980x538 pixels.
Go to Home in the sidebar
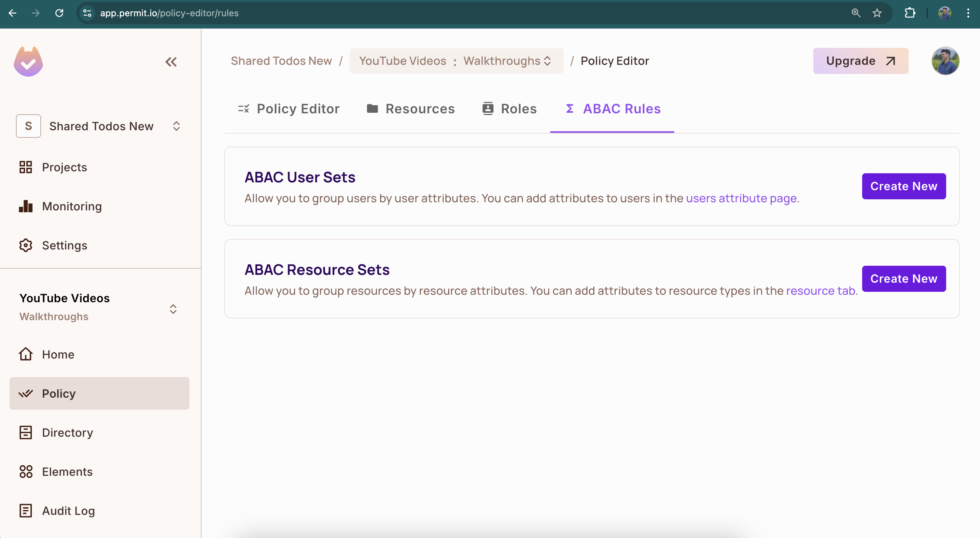99,354
